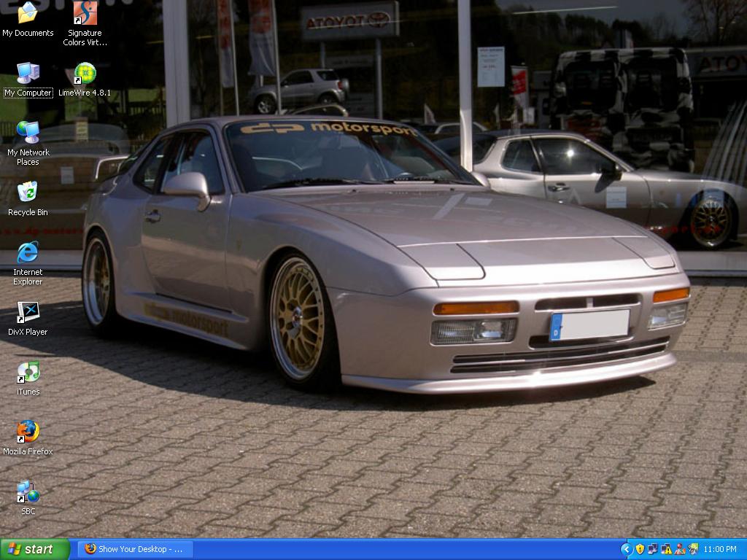
Task: Switch to the Show Your Desktop Firefox window
Action: coord(135,549)
